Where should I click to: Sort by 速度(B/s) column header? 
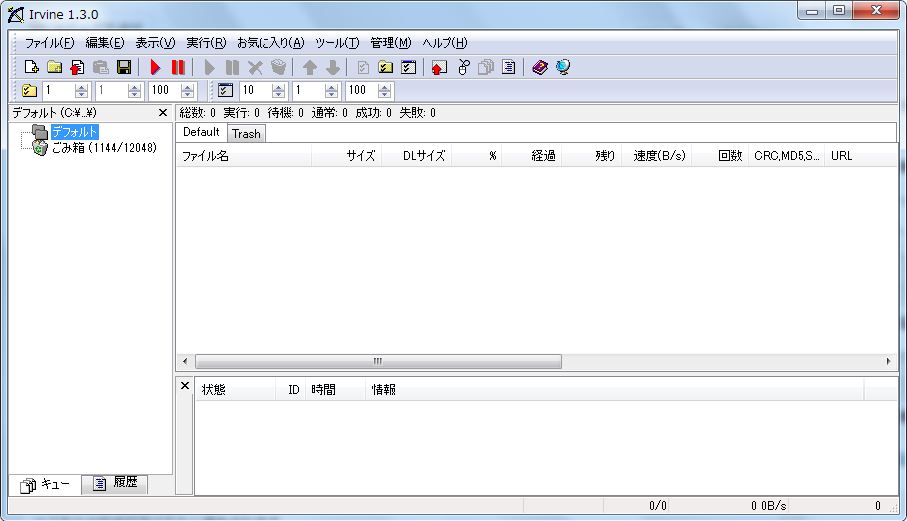click(657, 156)
